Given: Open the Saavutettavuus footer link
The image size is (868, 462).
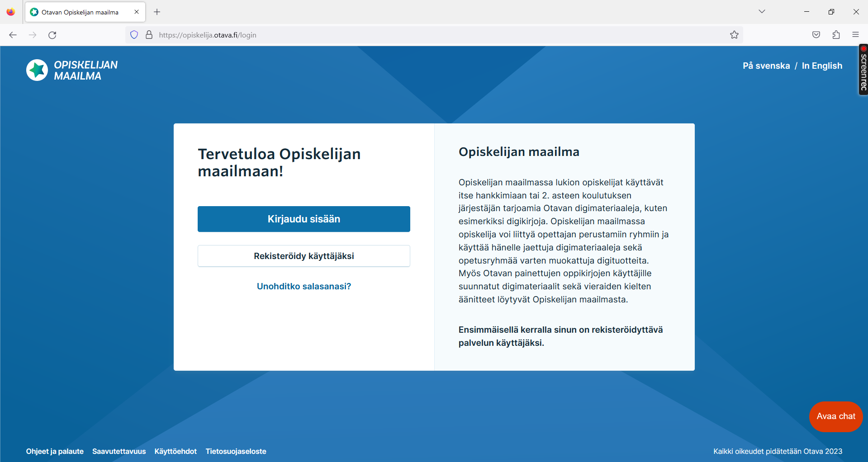Looking at the screenshot, I should coord(119,451).
